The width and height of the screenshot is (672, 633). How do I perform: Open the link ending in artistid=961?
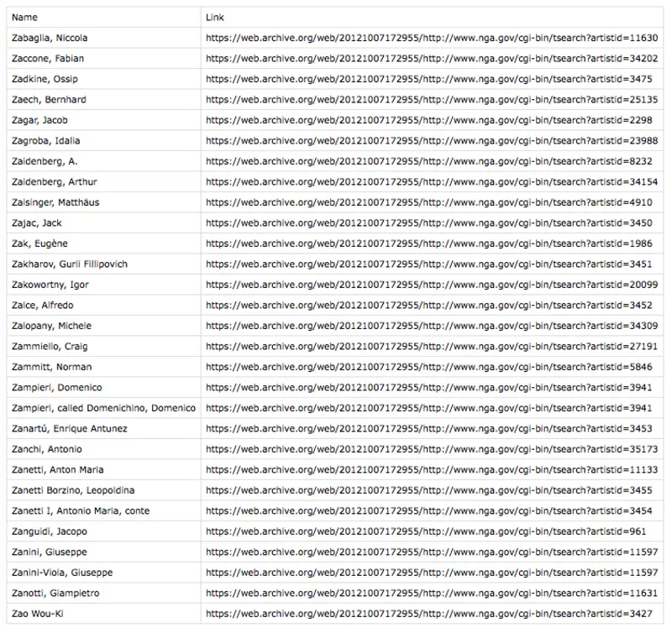pyautogui.click(x=426, y=531)
